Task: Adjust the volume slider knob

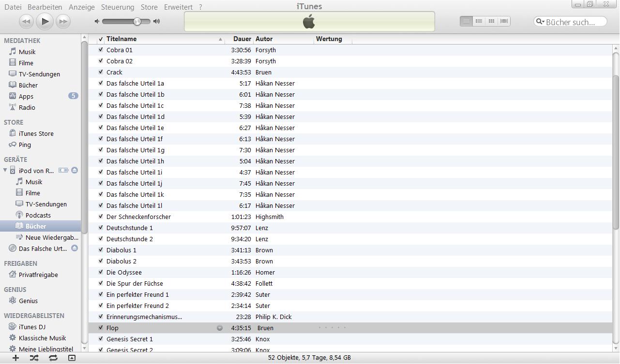Action: point(137,21)
